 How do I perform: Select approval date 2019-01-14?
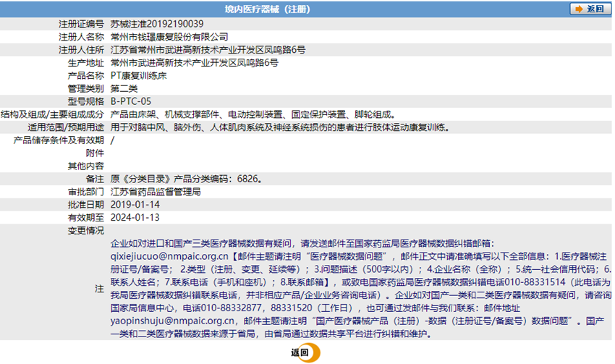[135, 205]
